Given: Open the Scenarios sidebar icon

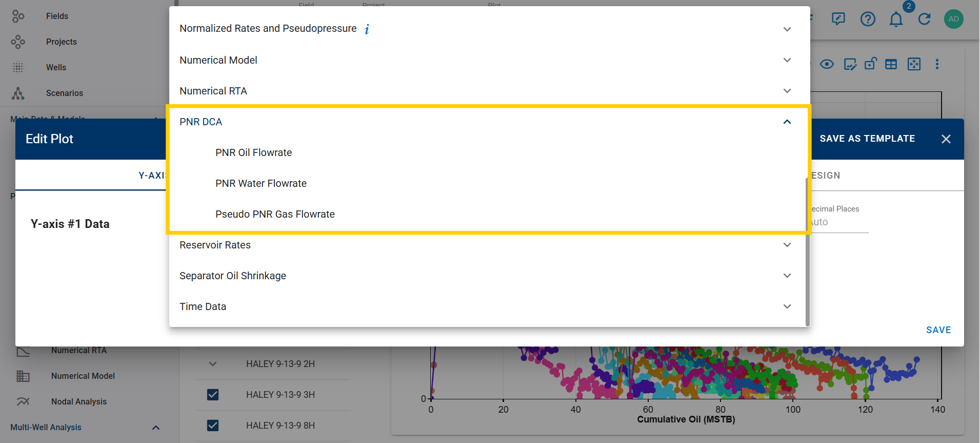Looking at the screenshot, I should click(x=18, y=93).
